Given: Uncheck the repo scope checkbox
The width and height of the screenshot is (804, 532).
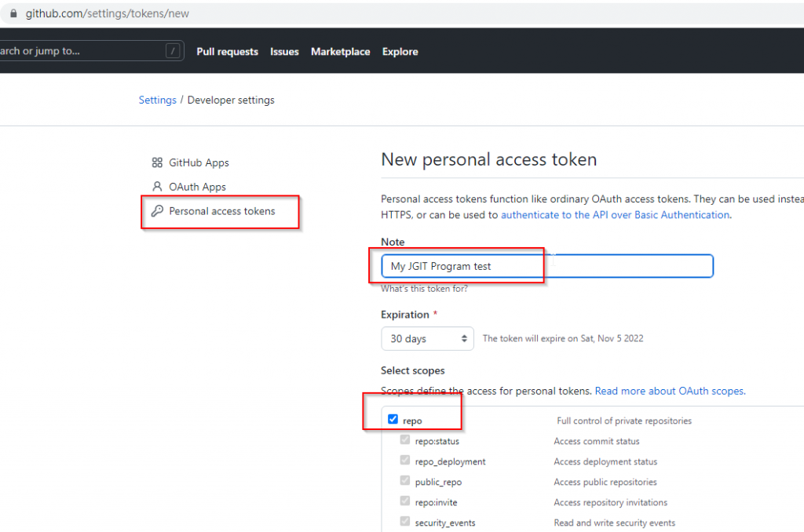Looking at the screenshot, I should [x=393, y=419].
